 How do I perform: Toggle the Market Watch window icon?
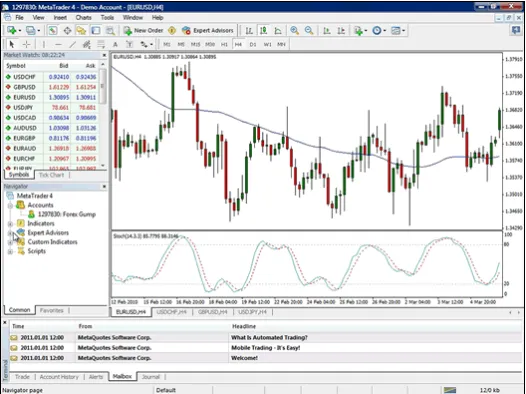[x=52, y=31]
